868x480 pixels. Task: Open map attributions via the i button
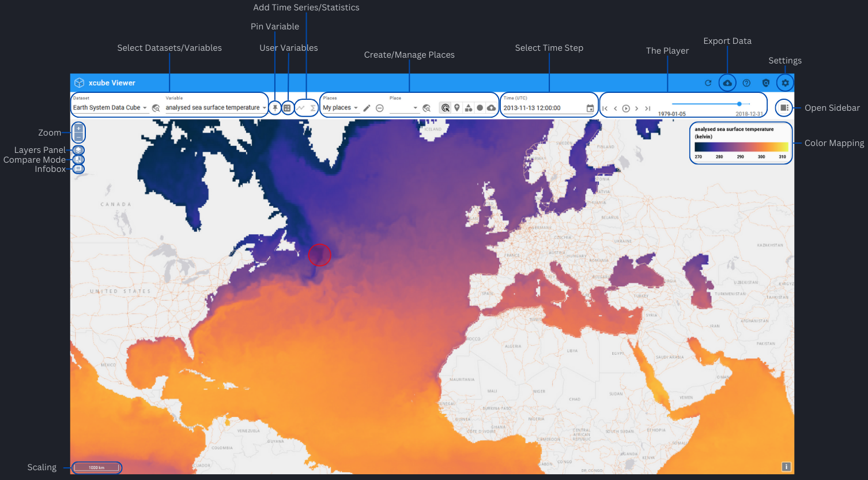click(786, 467)
